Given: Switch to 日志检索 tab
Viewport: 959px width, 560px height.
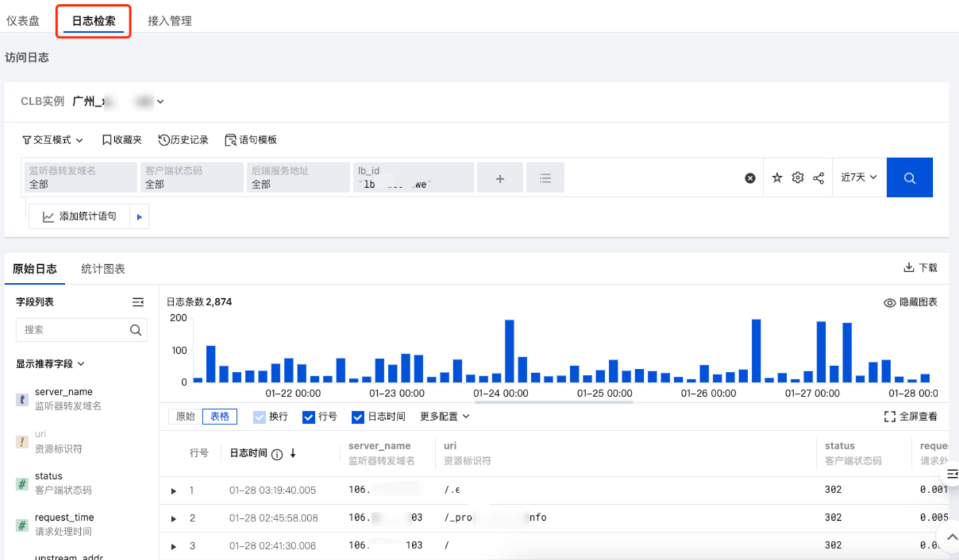Looking at the screenshot, I should pyautogui.click(x=93, y=21).
